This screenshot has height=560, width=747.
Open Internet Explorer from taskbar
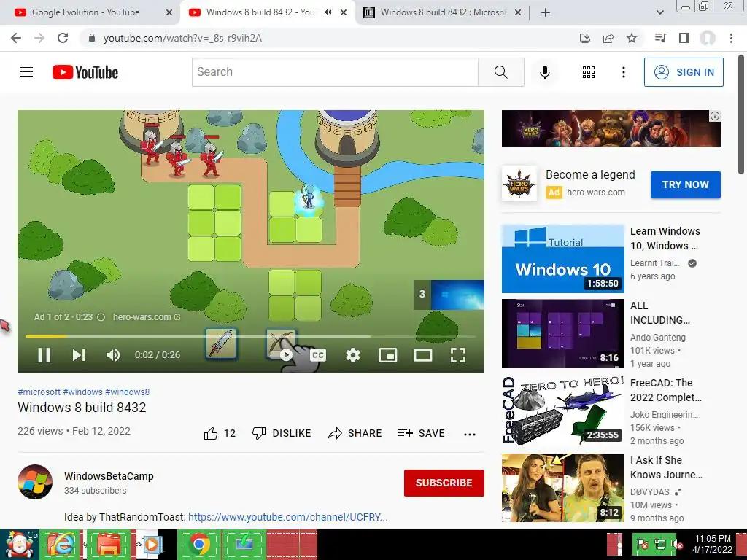60,544
